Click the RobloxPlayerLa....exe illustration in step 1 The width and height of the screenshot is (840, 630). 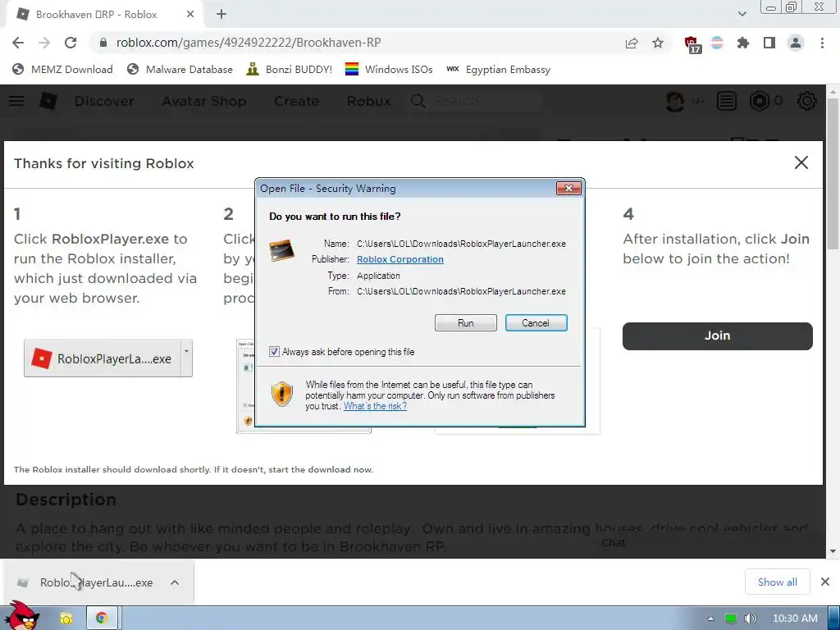point(107,358)
